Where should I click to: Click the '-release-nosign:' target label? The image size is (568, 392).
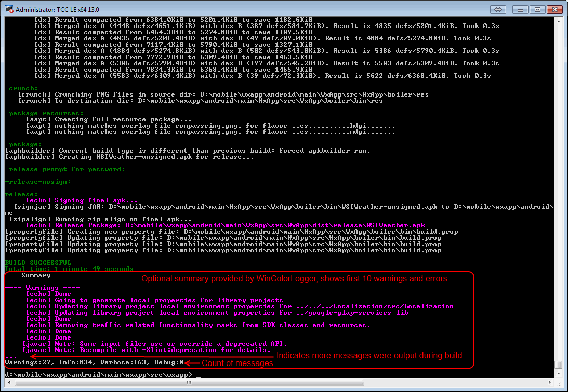pos(38,182)
